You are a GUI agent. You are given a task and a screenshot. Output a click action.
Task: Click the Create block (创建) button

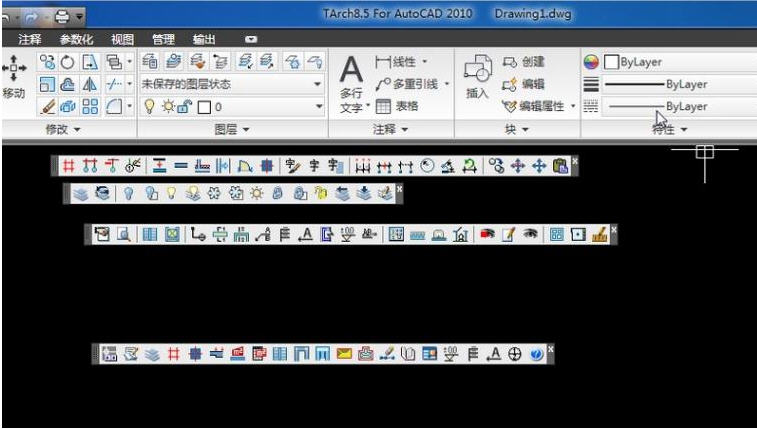[524, 62]
